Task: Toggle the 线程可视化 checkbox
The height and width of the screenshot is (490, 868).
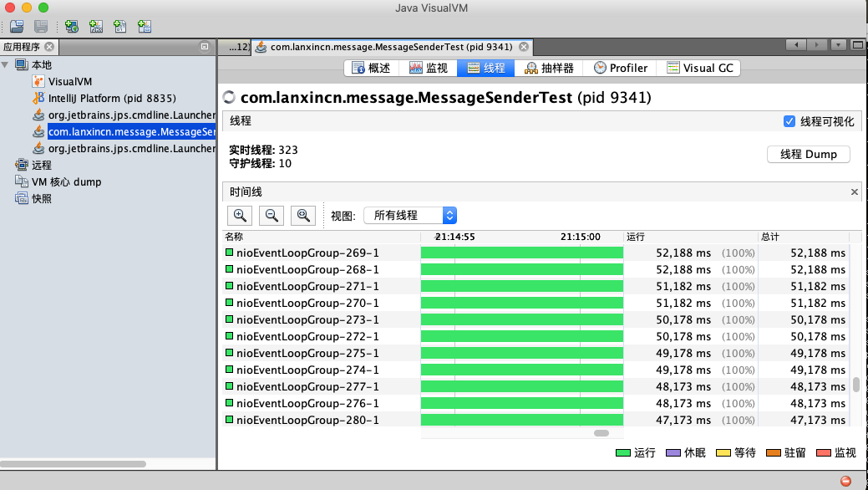Action: 789,121
